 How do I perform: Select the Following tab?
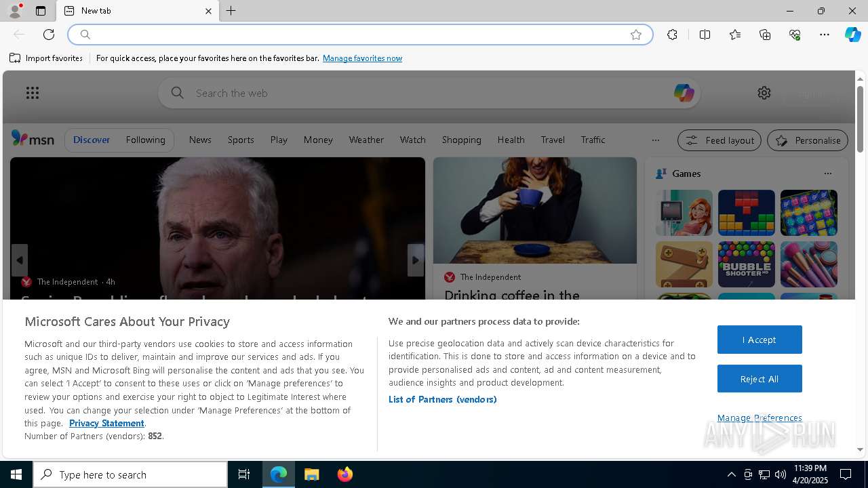pos(145,140)
